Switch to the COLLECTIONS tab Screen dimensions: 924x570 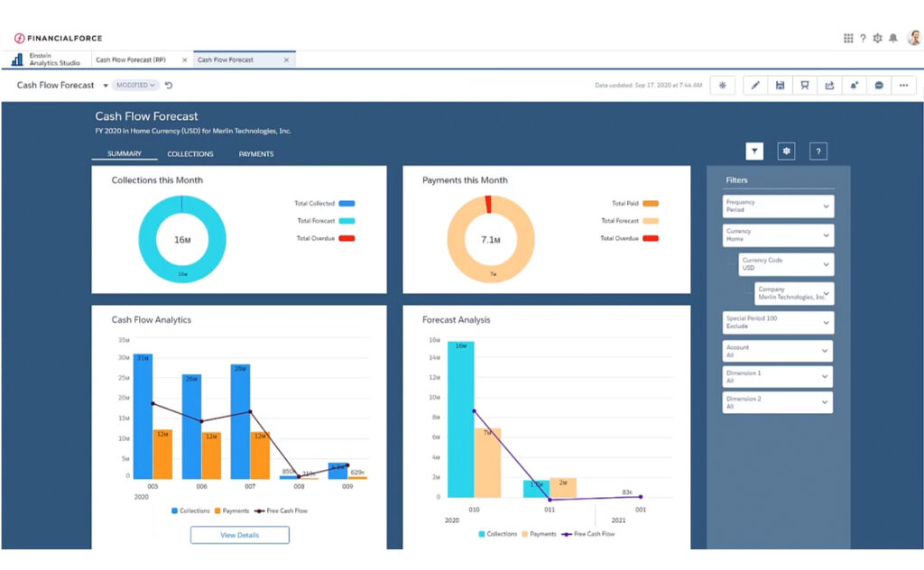tap(190, 154)
